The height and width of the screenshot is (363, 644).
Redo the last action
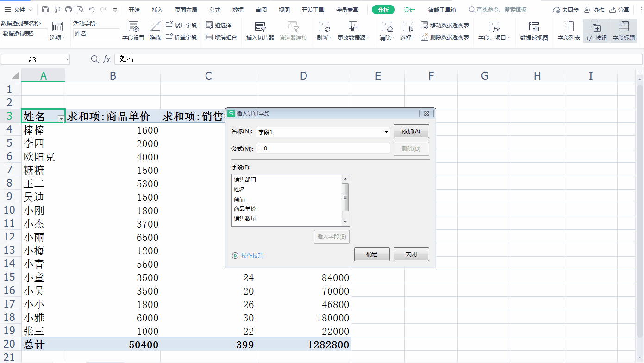pos(103,10)
